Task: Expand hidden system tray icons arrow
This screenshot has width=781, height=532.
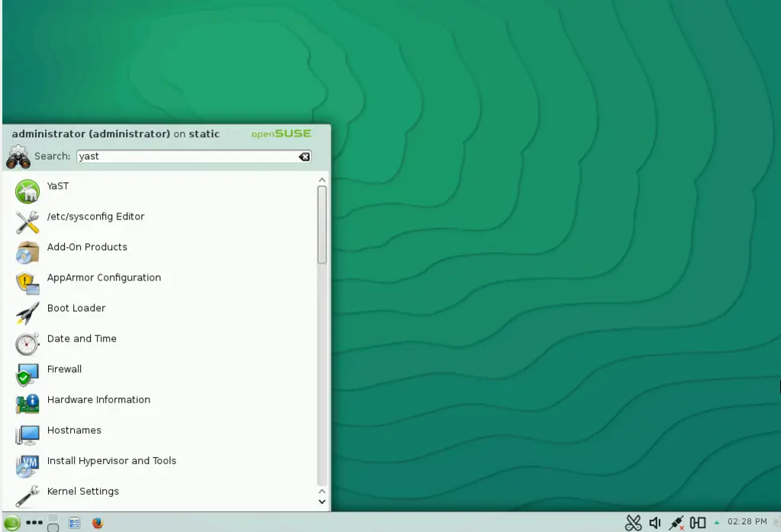Action: (x=717, y=522)
